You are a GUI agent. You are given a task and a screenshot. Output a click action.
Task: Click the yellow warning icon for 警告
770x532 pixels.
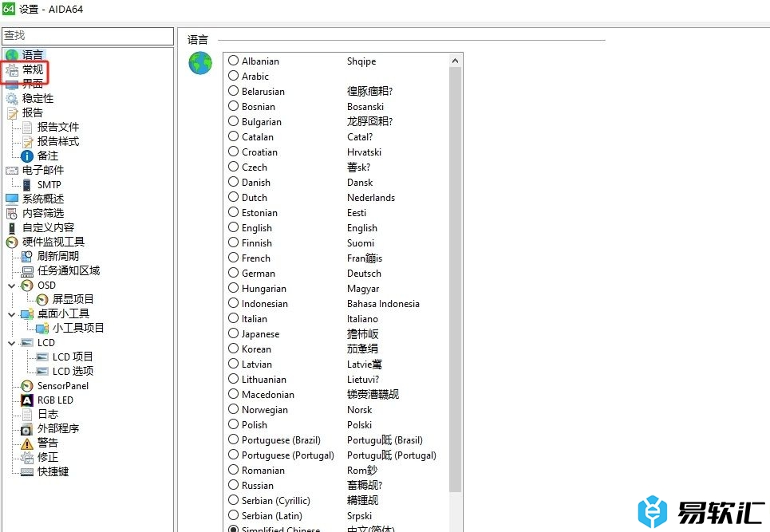click(x=27, y=443)
